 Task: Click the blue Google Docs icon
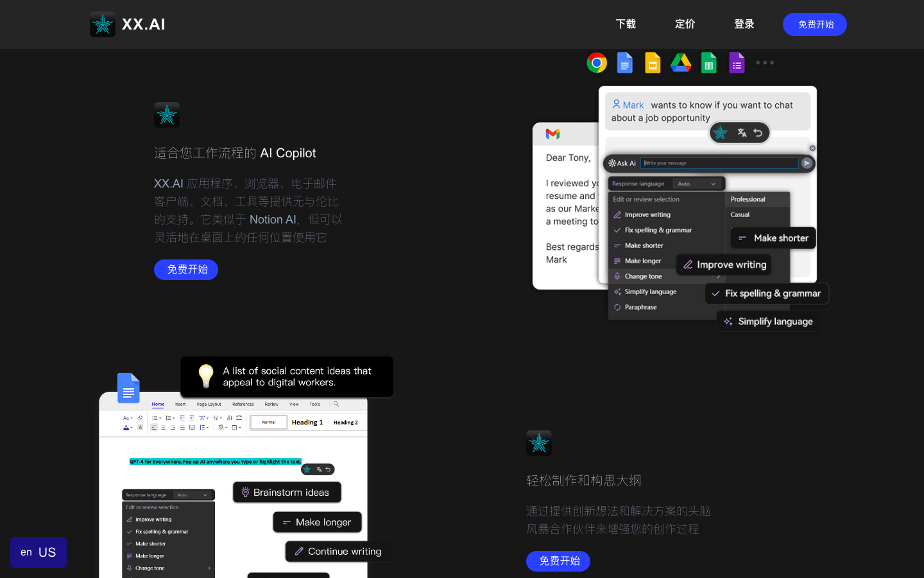coord(624,63)
